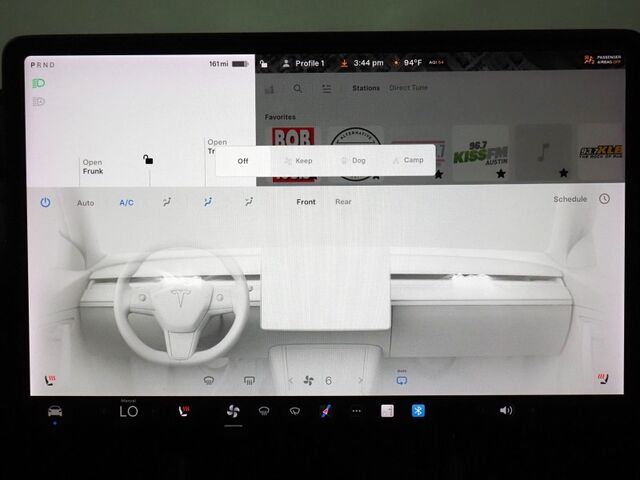Increase fan speed with right arrow
Viewport: 640px width, 480px height.
click(x=360, y=381)
